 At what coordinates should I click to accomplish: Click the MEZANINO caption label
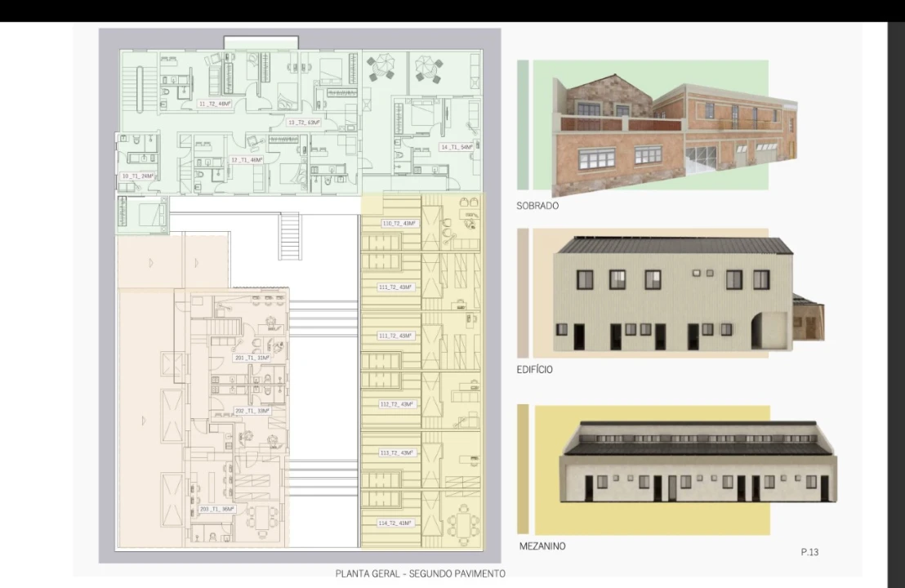542,546
